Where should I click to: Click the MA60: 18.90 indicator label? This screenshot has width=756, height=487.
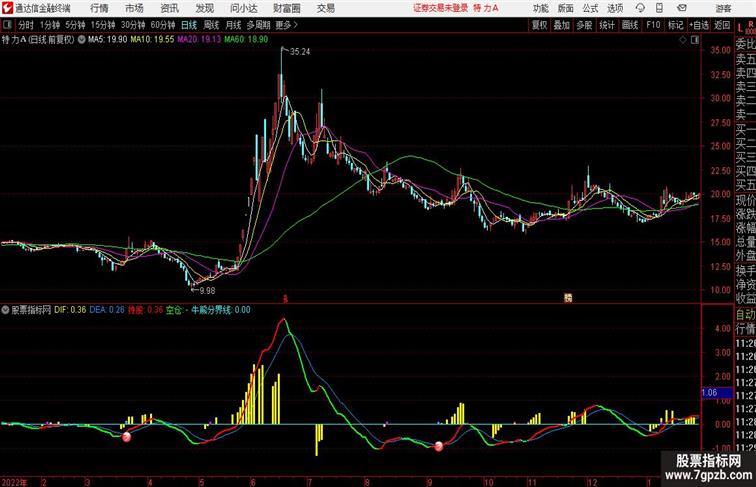click(x=246, y=40)
